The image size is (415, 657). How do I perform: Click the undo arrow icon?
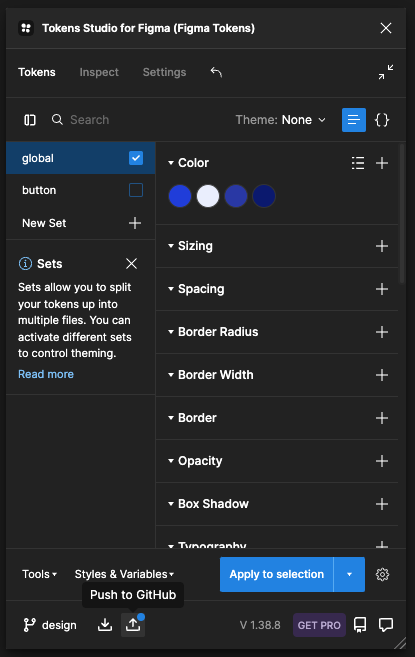point(216,72)
